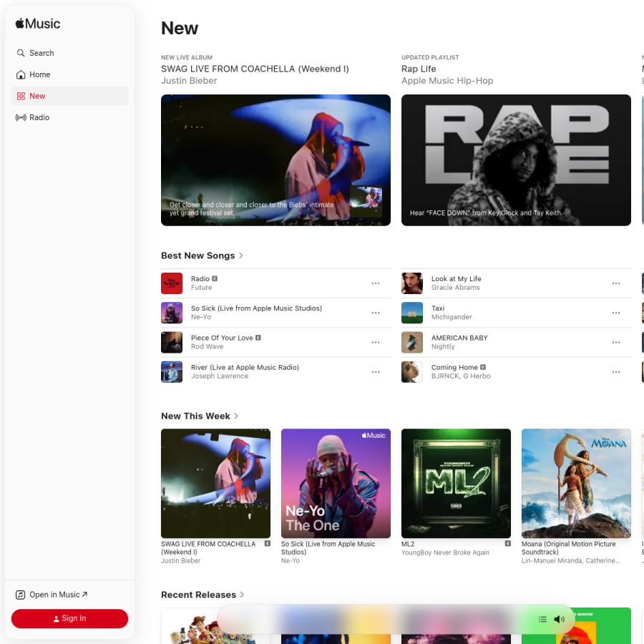This screenshot has height=644, width=644.
Task: Click Rod Wave artist name
Action: point(207,346)
